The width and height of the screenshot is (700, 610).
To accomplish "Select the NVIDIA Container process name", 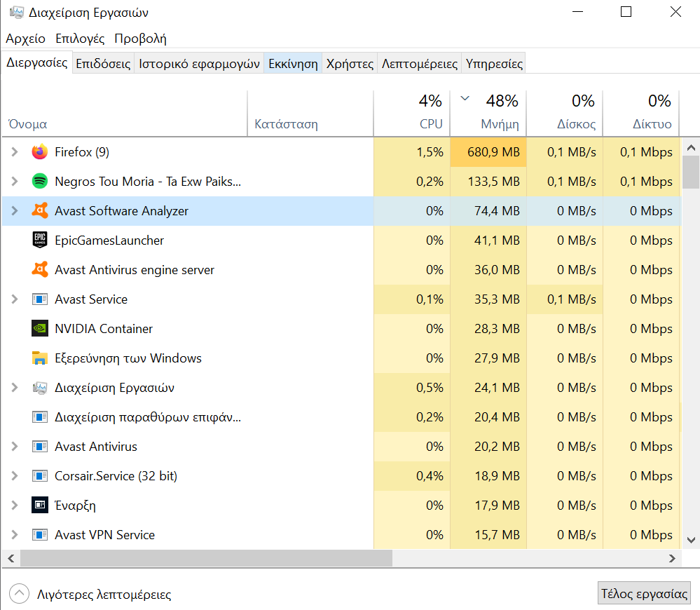I will pyautogui.click(x=104, y=329).
